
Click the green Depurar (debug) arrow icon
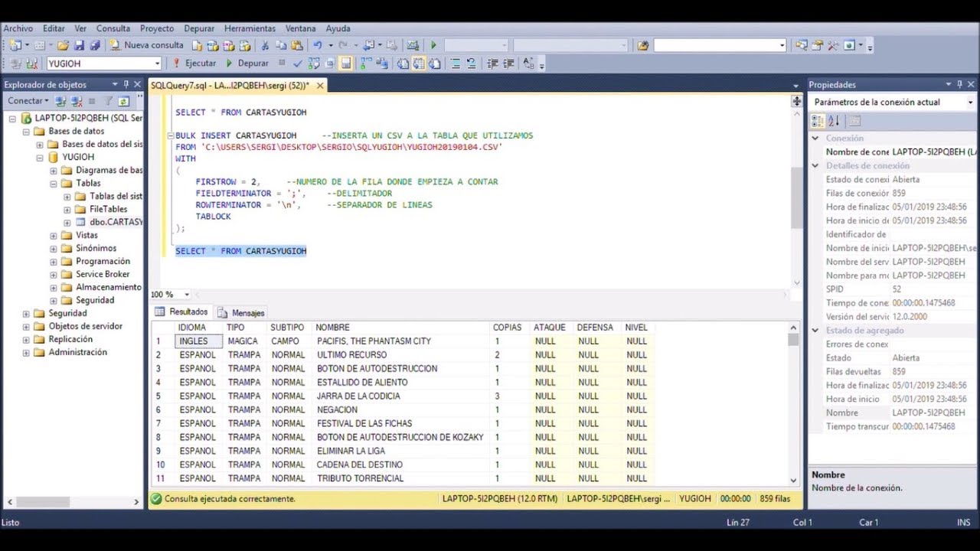tap(229, 64)
